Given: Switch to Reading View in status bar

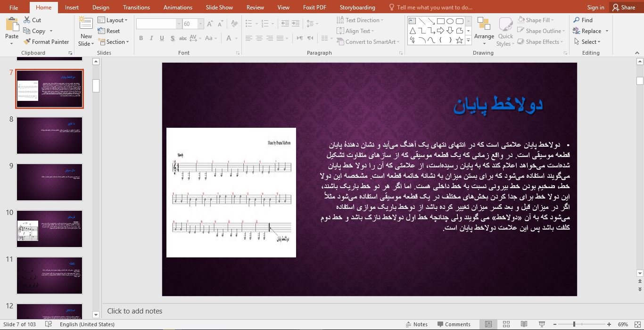Looking at the screenshot, I should click(524, 324).
